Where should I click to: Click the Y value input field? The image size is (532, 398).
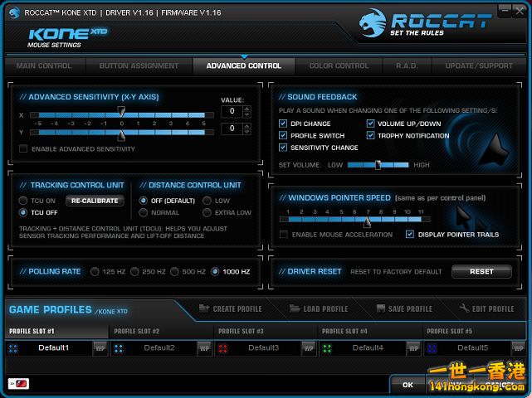click(232, 129)
